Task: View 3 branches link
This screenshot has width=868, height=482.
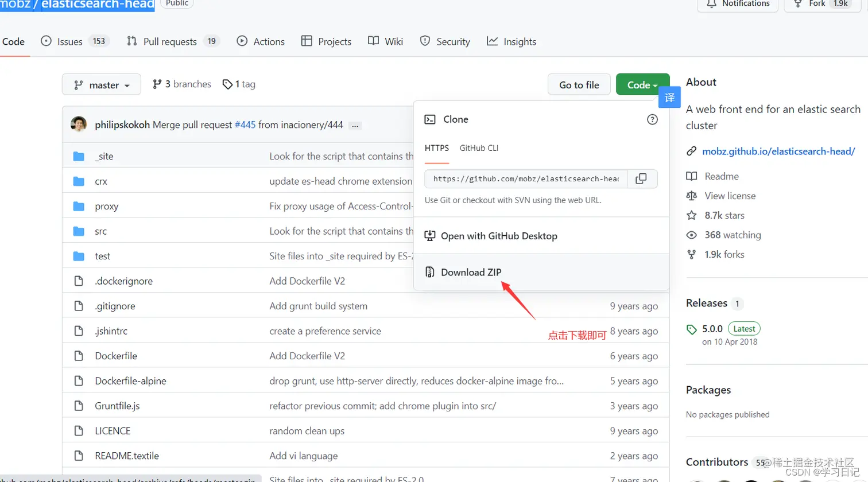Action: pyautogui.click(x=182, y=84)
